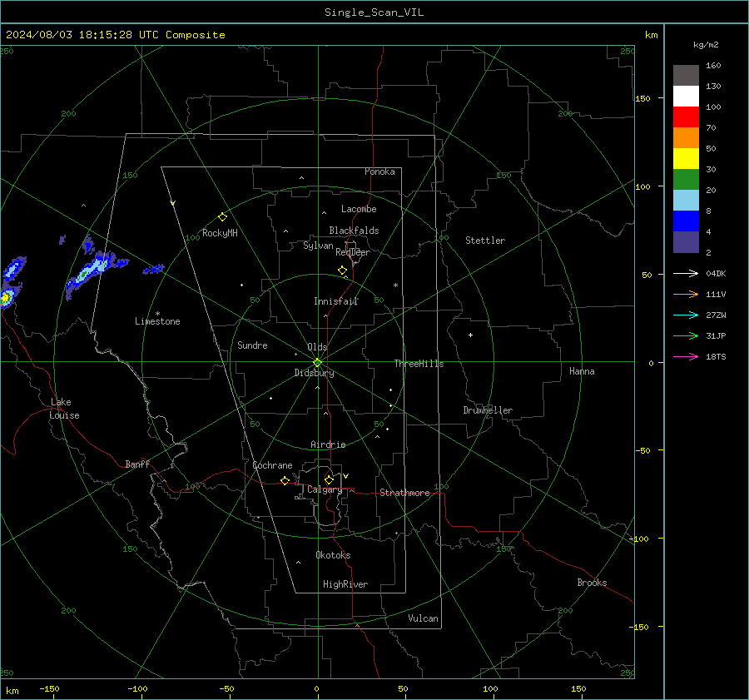Click the Blackfalds city label
The image size is (749, 700).
354,231
